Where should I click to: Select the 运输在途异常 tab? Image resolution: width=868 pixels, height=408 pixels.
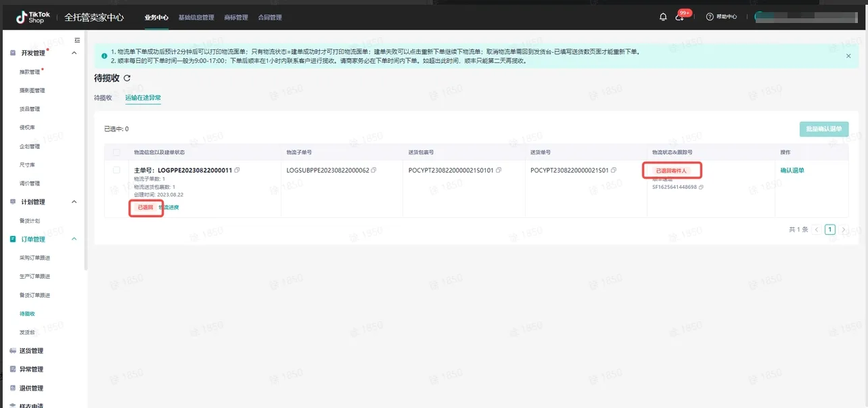coord(143,98)
